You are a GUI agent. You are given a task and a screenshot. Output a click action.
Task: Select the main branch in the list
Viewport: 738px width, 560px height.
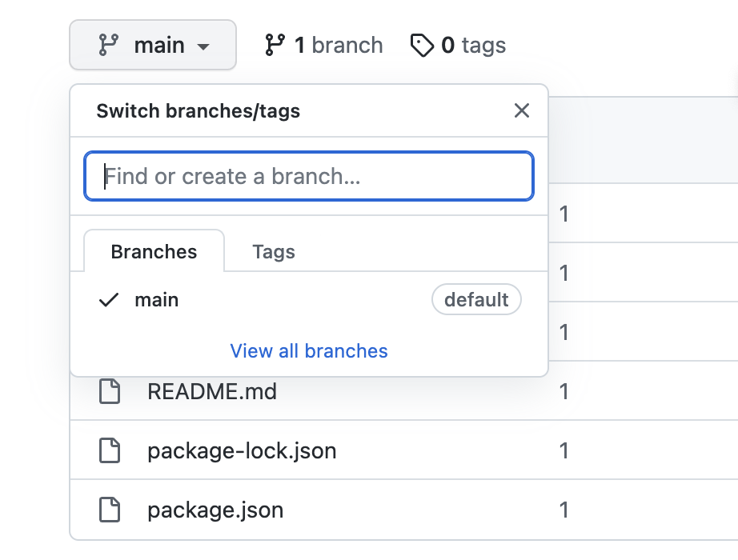[x=309, y=299]
